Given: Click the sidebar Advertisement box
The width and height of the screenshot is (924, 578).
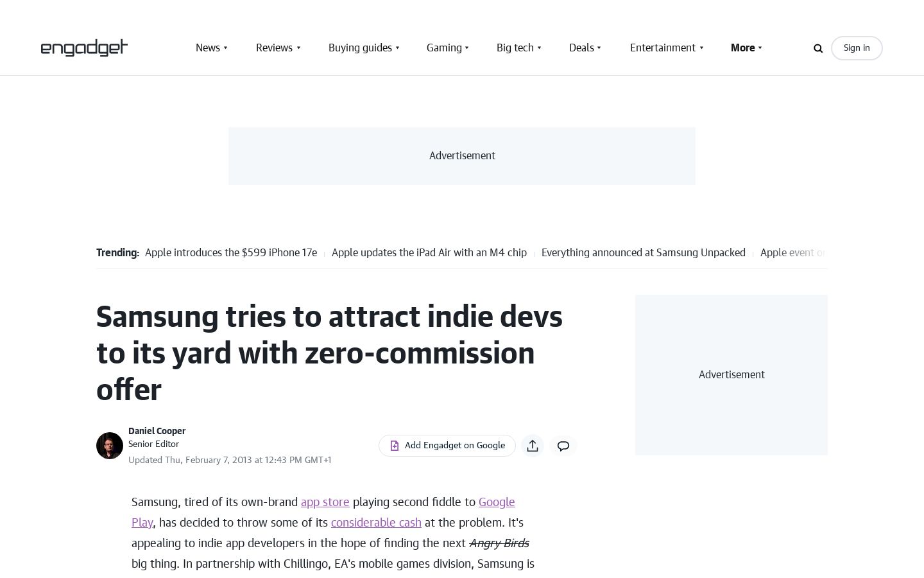Looking at the screenshot, I should [x=732, y=375].
